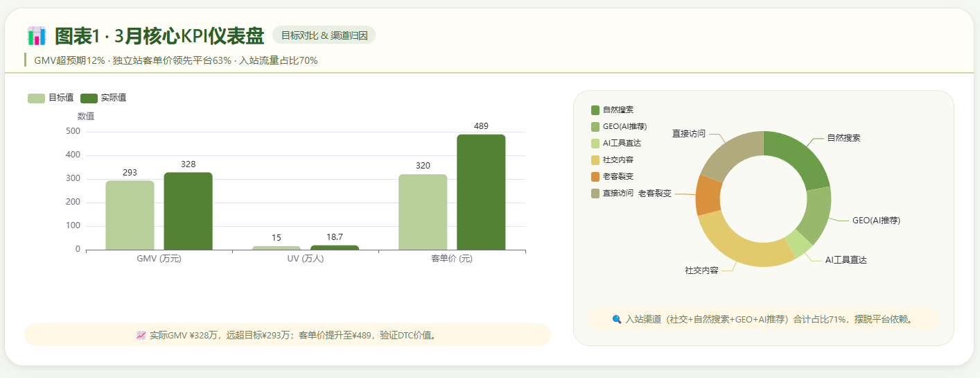Image resolution: width=980 pixels, height=378 pixels.
Task: Click the actual UV bar labeled 18.7
Action: pyautogui.click(x=335, y=247)
